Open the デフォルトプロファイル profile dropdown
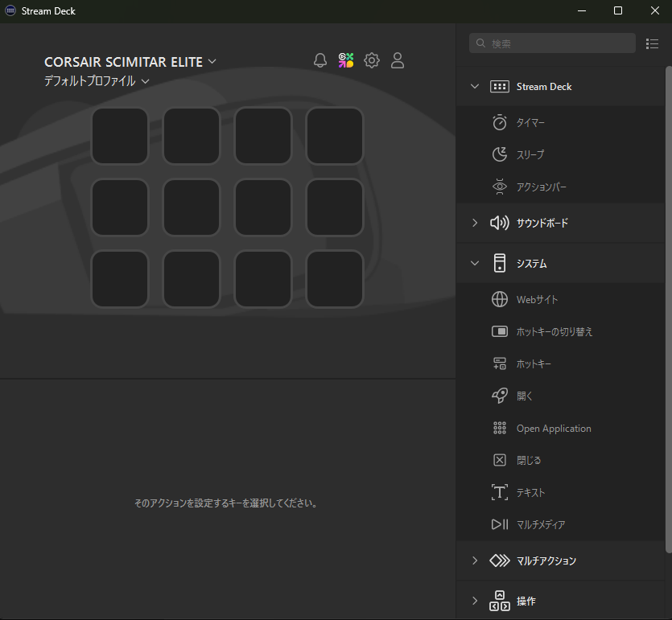672x620 pixels. click(x=97, y=81)
